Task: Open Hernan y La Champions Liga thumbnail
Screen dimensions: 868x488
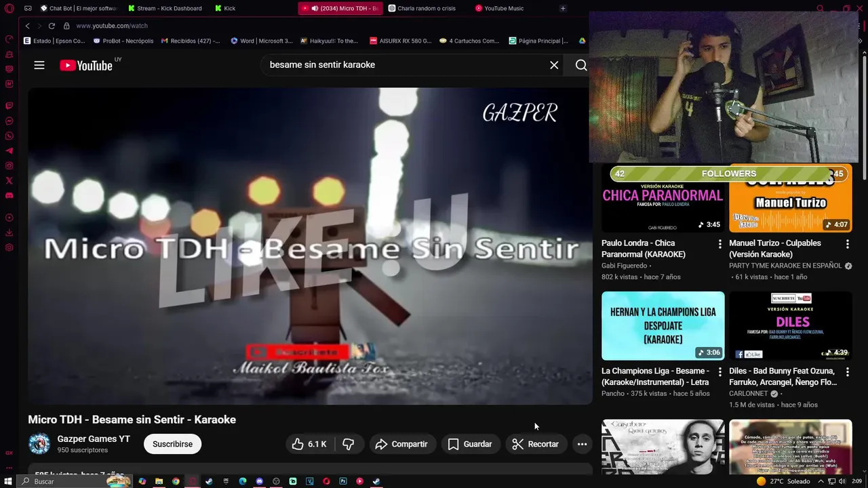Action: 663,326
